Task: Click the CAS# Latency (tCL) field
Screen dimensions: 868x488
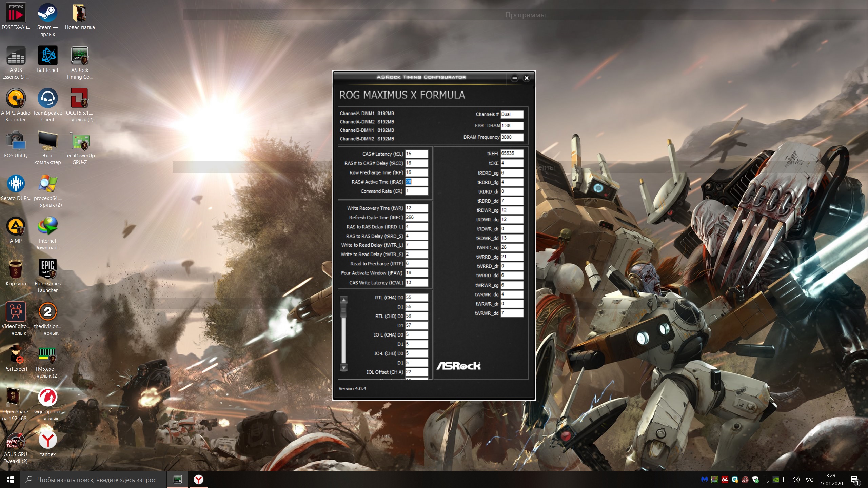Action: point(416,154)
